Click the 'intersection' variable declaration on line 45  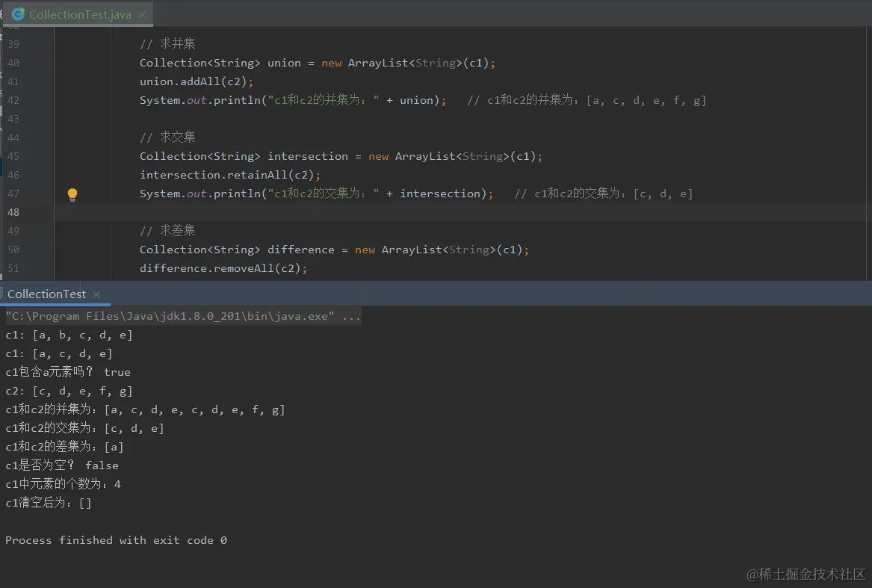click(x=308, y=156)
